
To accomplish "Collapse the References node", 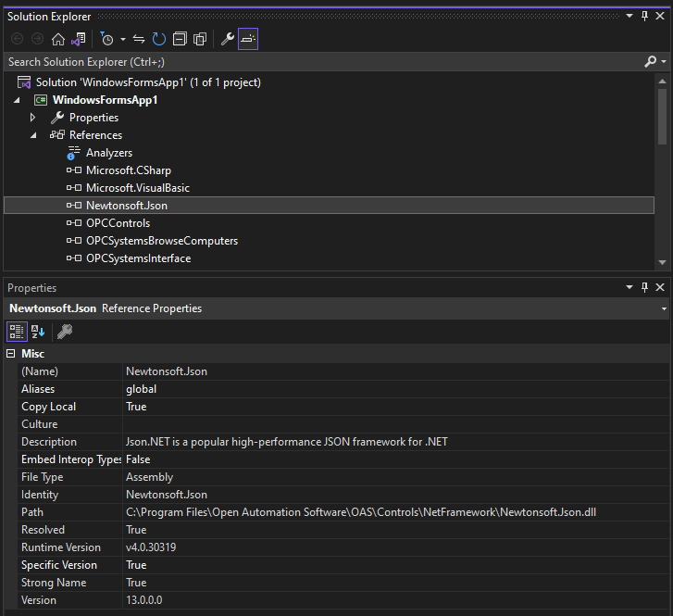I will (x=33, y=135).
